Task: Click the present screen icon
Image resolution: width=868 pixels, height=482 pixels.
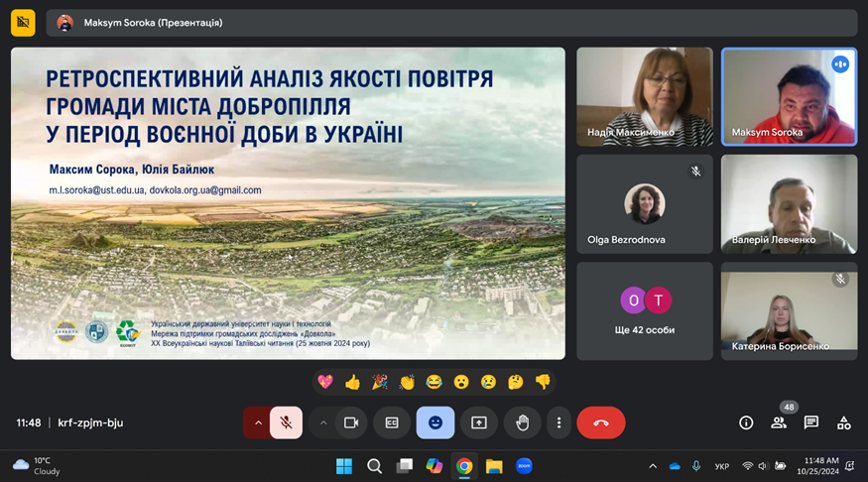Action: click(479, 422)
